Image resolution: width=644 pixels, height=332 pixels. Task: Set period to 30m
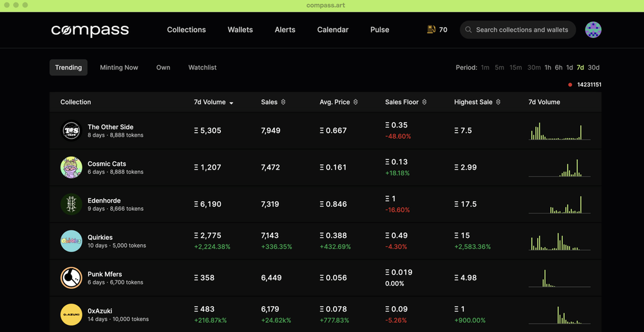point(534,68)
